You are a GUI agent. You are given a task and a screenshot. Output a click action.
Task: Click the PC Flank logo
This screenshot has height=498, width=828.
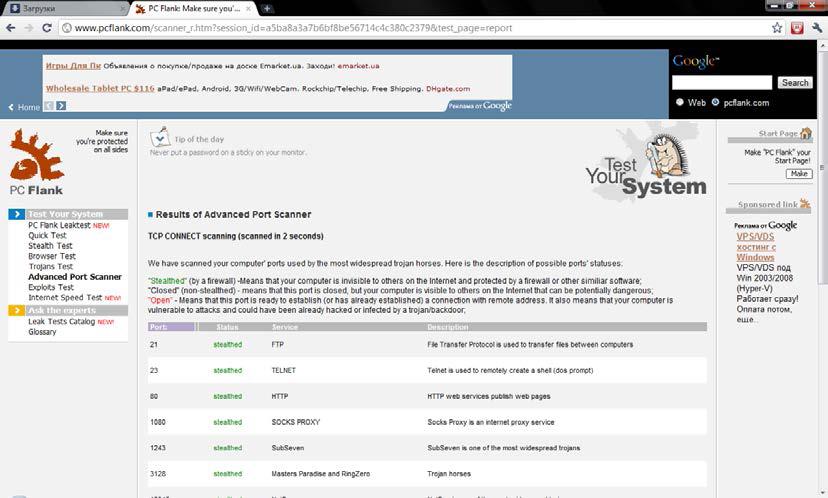(x=37, y=163)
